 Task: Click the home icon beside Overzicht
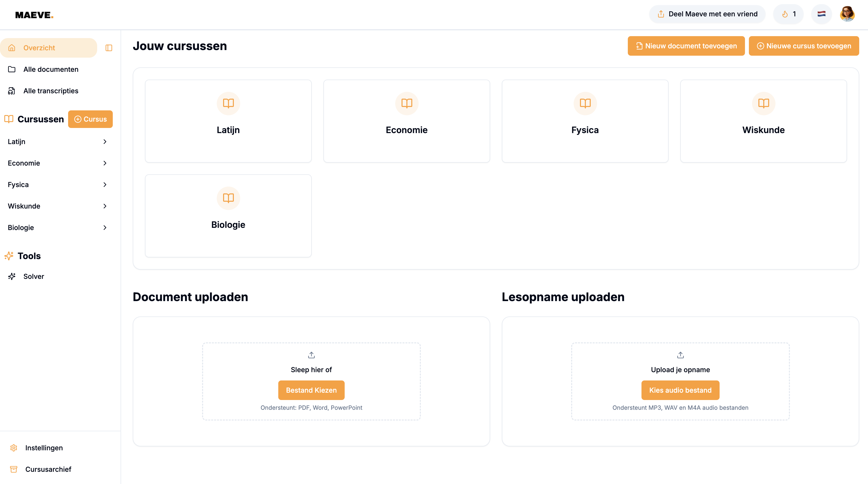point(12,48)
